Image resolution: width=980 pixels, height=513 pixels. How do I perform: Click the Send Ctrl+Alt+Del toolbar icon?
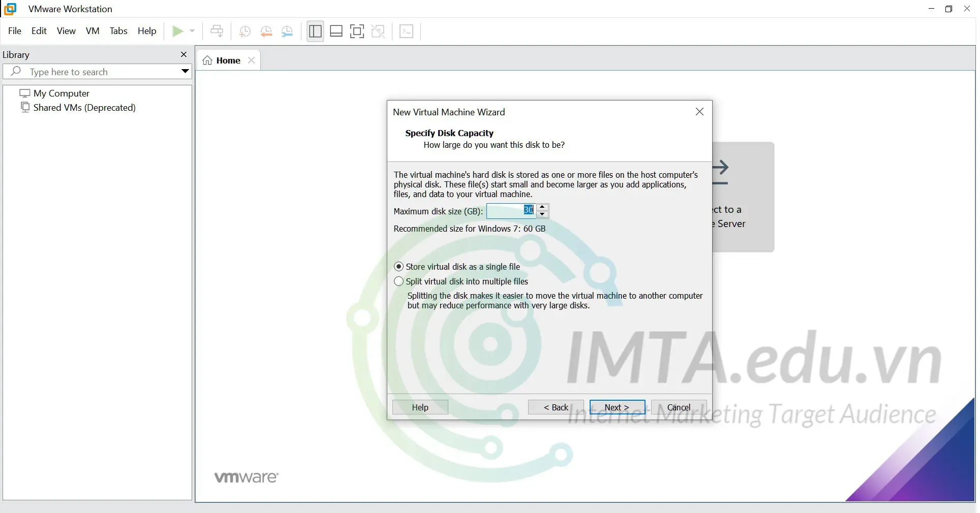coord(217,31)
